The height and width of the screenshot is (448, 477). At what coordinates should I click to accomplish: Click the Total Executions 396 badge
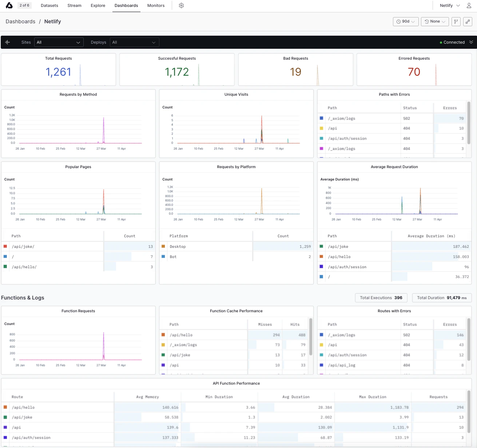tap(381, 298)
